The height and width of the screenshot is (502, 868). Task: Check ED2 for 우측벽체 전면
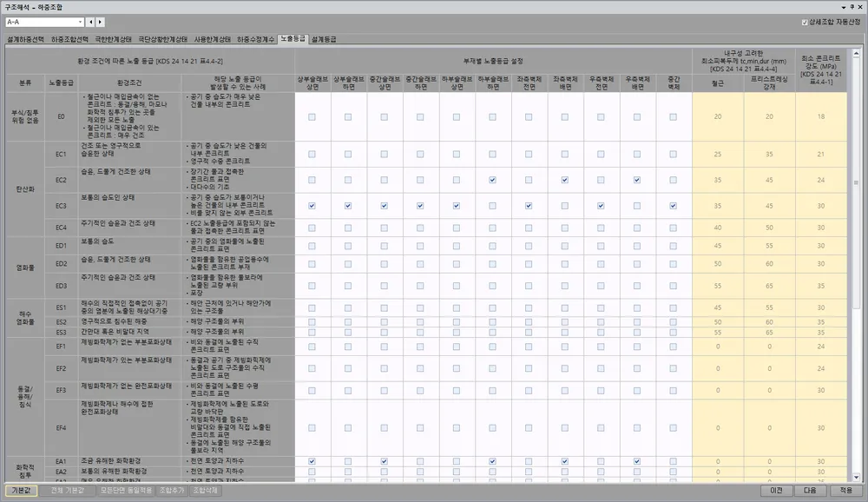point(602,264)
